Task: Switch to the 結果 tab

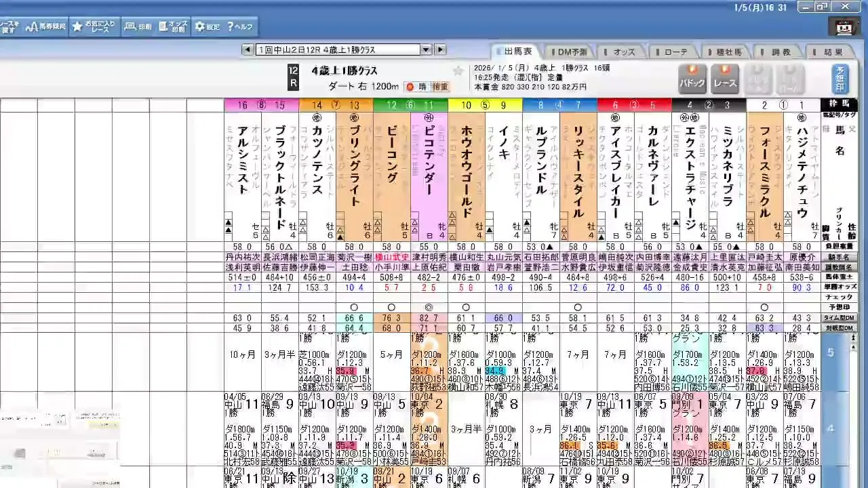Action: pos(831,52)
